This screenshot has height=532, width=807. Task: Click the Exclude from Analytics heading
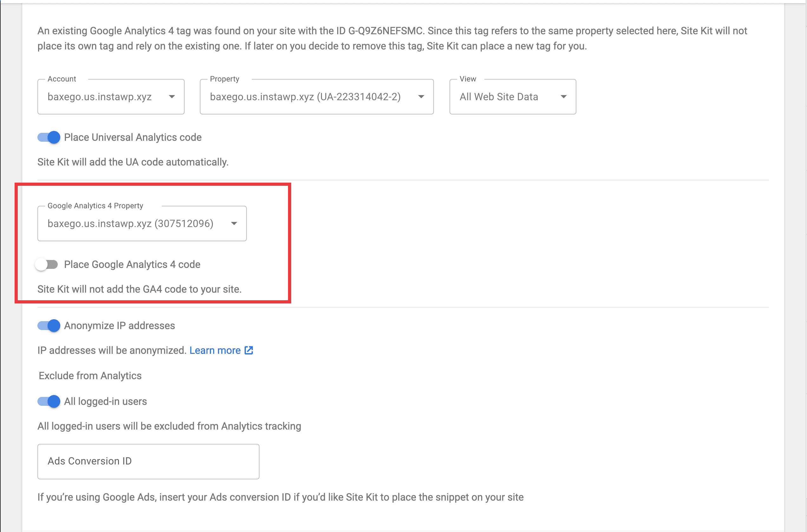90,376
